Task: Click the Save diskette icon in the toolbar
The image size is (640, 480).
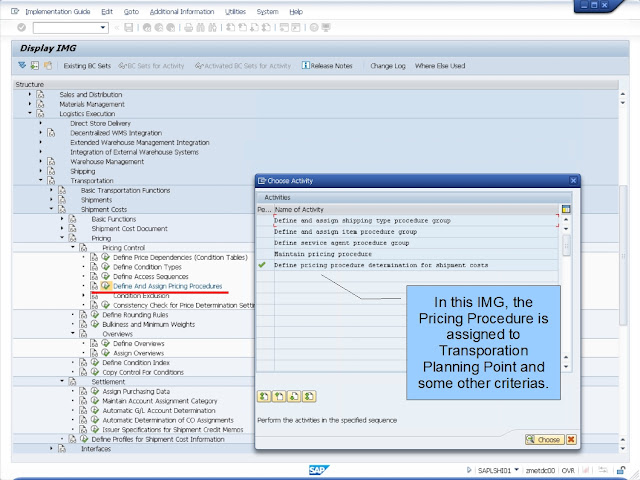Action: (x=129, y=28)
